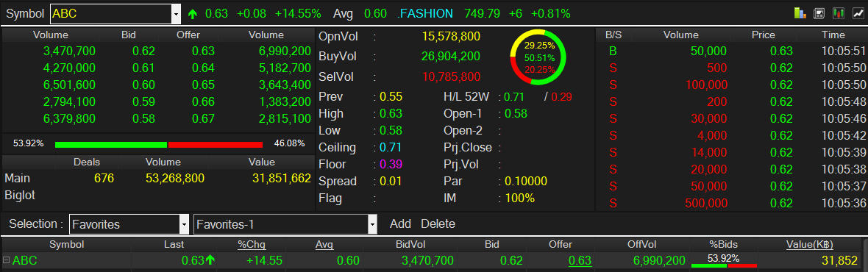Open the colored bar chart icon

click(800, 13)
